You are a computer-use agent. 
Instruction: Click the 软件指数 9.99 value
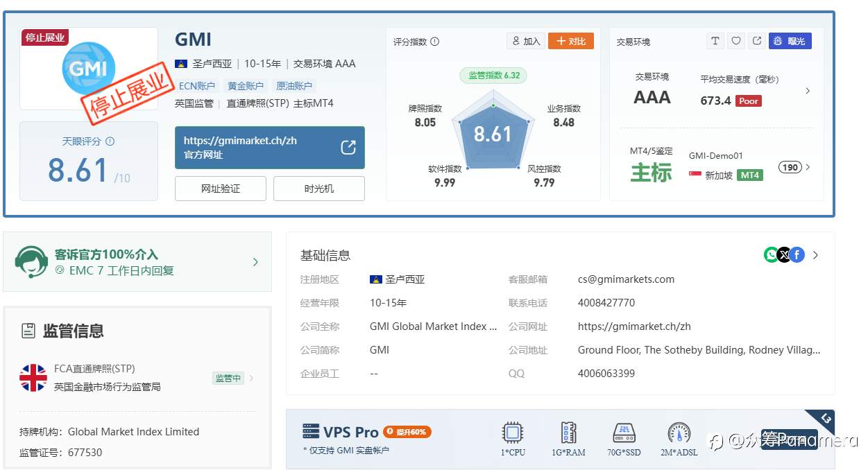pos(445,182)
